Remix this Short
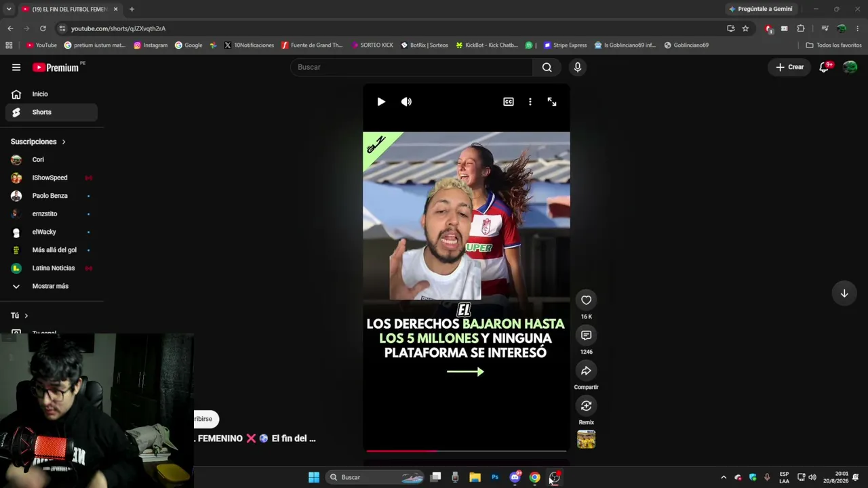This screenshot has height=488, width=868. pyautogui.click(x=587, y=406)
